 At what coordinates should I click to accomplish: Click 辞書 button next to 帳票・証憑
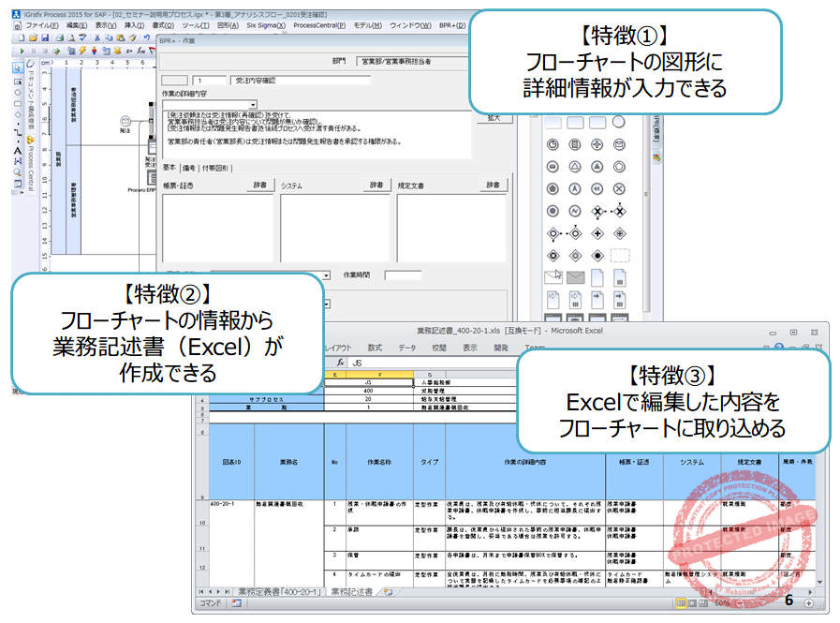tap(259, 185)
